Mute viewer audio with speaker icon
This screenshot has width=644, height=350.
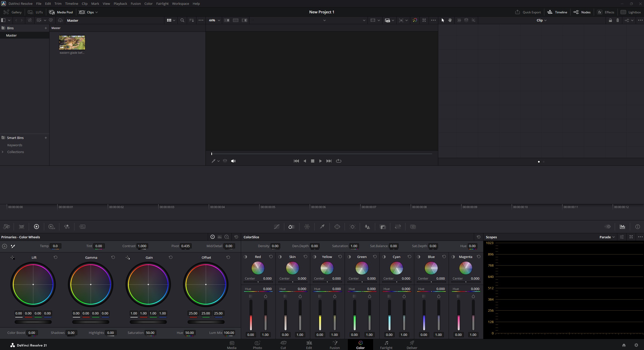point(233,161)
